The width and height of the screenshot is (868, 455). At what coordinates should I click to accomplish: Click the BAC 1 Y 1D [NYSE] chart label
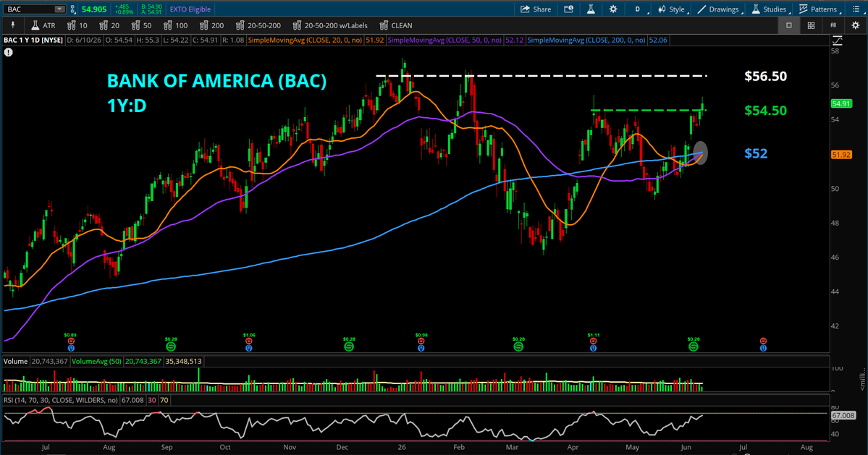[33, 41]
